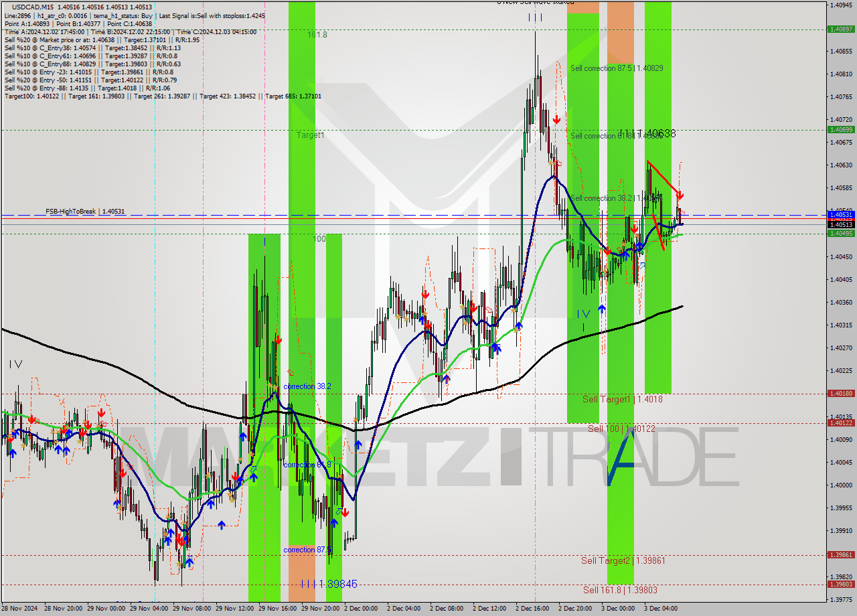
Task: Select the red 1.39861 price tag
Action: coord(841,554)
